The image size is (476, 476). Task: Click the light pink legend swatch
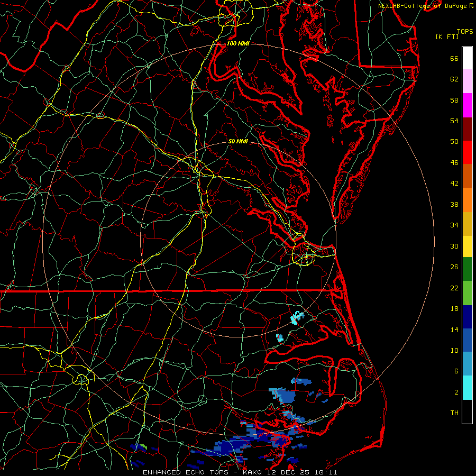click(x=467, y=81)
